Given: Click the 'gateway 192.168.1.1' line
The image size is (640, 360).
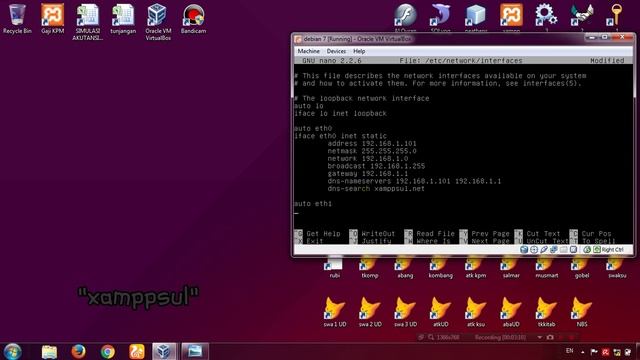Looking at the screenshot, I should [x=368, y=174].
